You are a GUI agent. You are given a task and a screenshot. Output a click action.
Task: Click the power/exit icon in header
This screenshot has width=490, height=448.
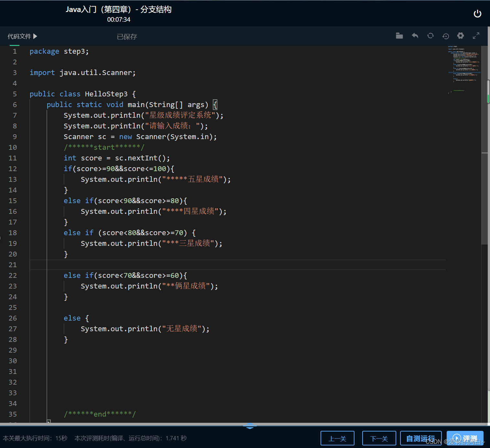[x=477, y=14]
